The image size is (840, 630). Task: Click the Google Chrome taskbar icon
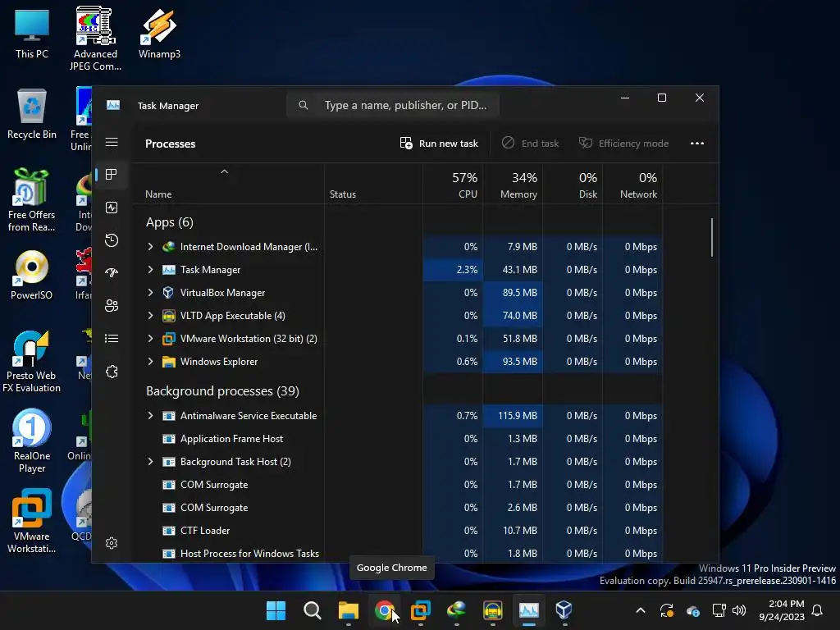pos(384,610)
